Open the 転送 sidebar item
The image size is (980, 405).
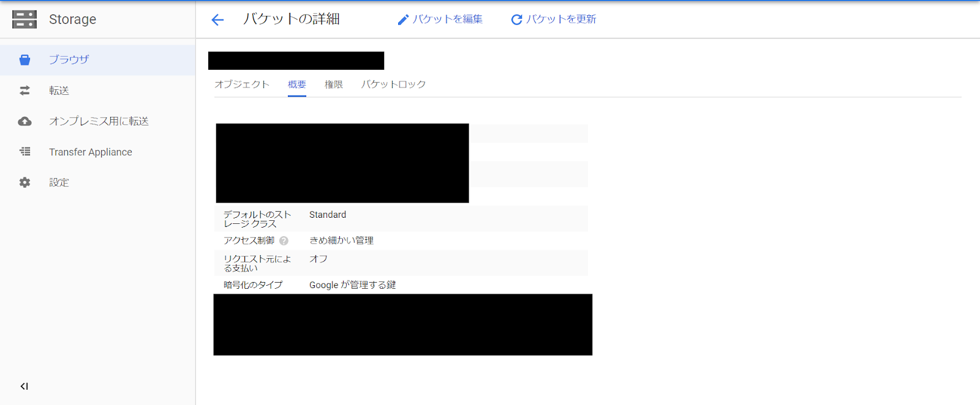coord(97,91)
